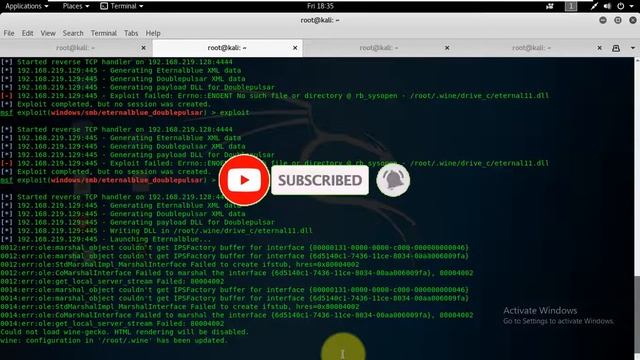Close the first terminal tab

pyautogui.click(x=143, y=48)
